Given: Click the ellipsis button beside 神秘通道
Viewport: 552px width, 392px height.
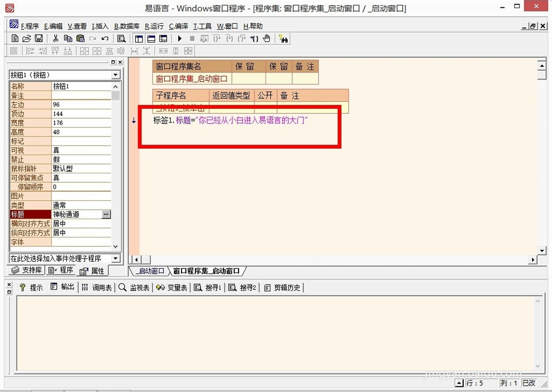Looking at the screenshot, I should [106, 214].
